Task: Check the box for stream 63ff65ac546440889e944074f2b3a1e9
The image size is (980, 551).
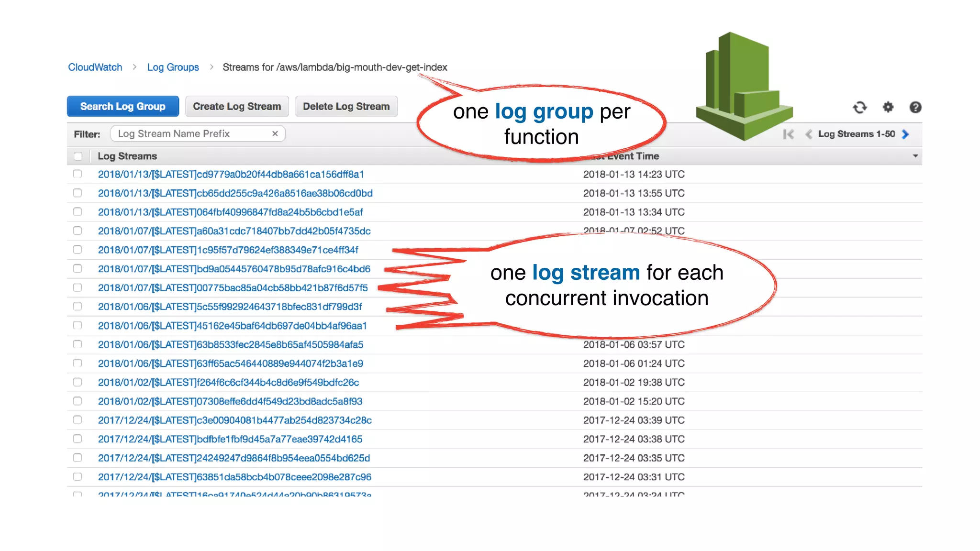Action: [x=78, y=363]
